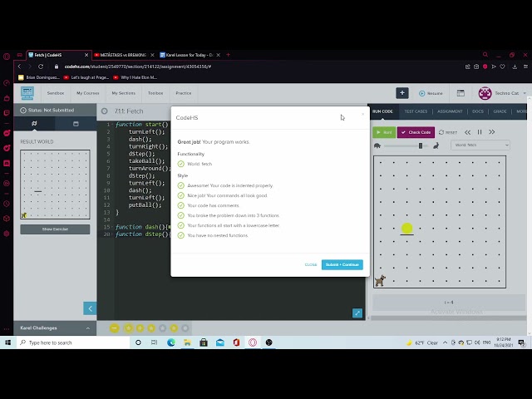The height and width of the screenshot is (399, 532).
Task: Open File Explorer from taskbar
Action: (187, 342)
